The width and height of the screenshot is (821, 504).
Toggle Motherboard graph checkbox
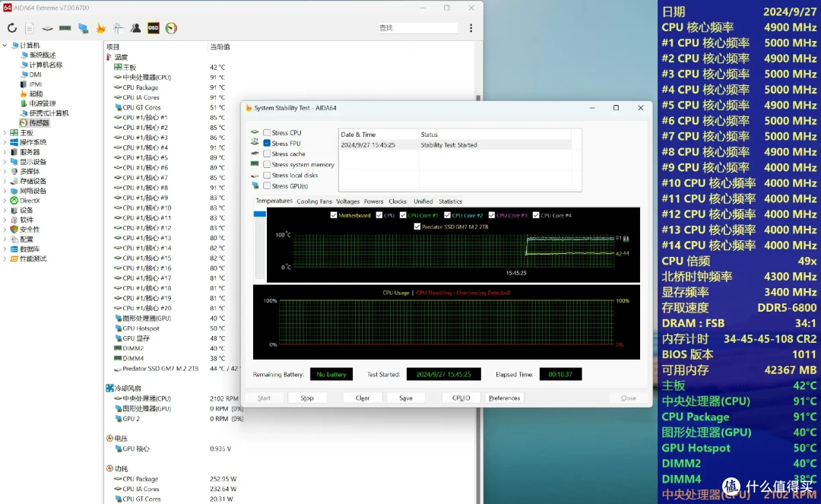coord(334,215)
